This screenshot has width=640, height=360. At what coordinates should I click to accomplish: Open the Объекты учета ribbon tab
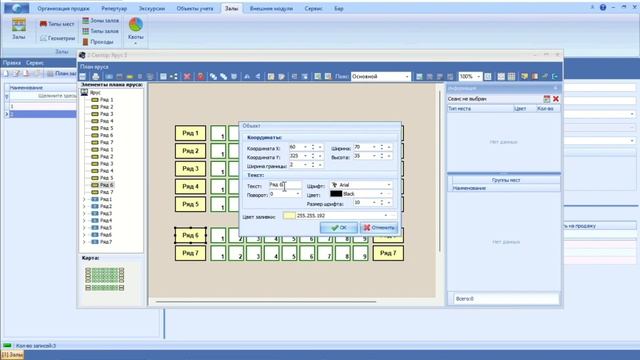(x=195, y=8)
